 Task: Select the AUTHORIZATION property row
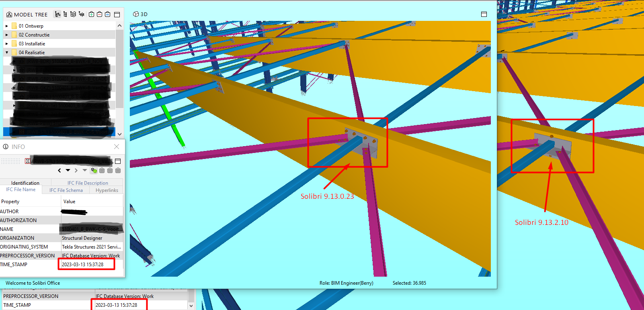point(62,220)
